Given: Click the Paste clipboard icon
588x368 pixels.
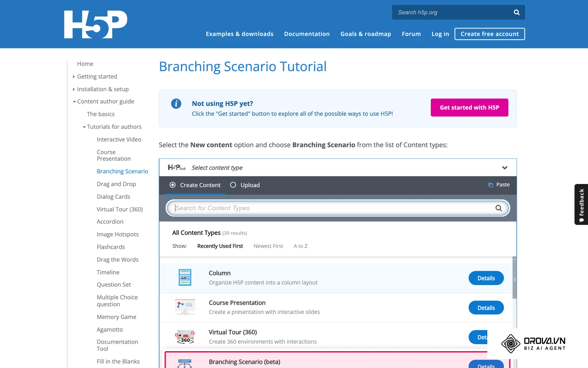Looking at the screenshot, I should (490, 185).
